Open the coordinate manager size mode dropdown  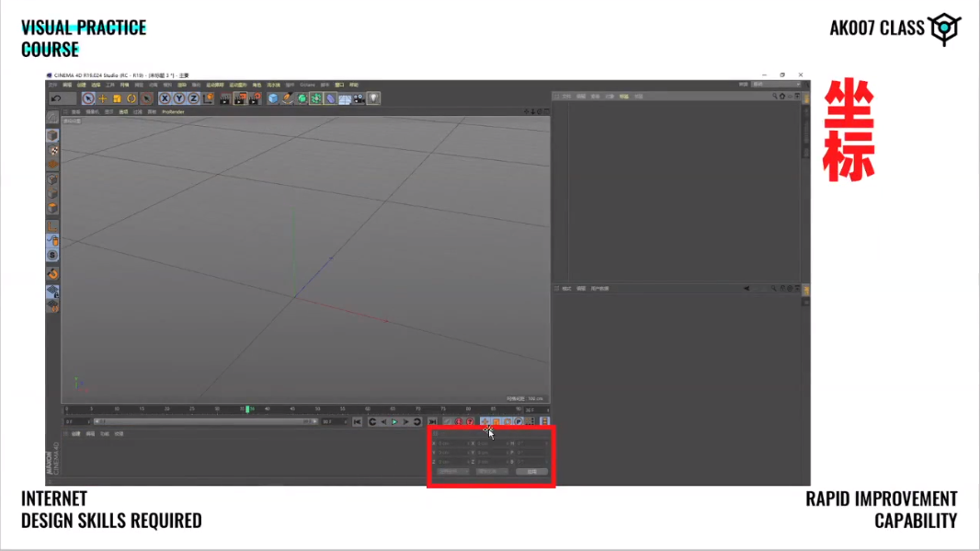(492, 472)
